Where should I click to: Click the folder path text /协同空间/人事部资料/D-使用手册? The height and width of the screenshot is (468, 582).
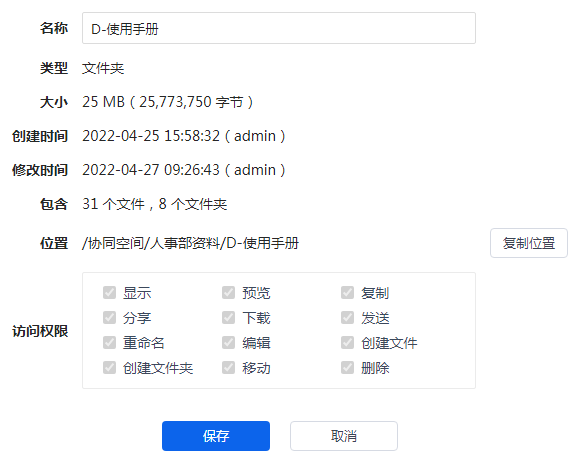pos(190,243)
